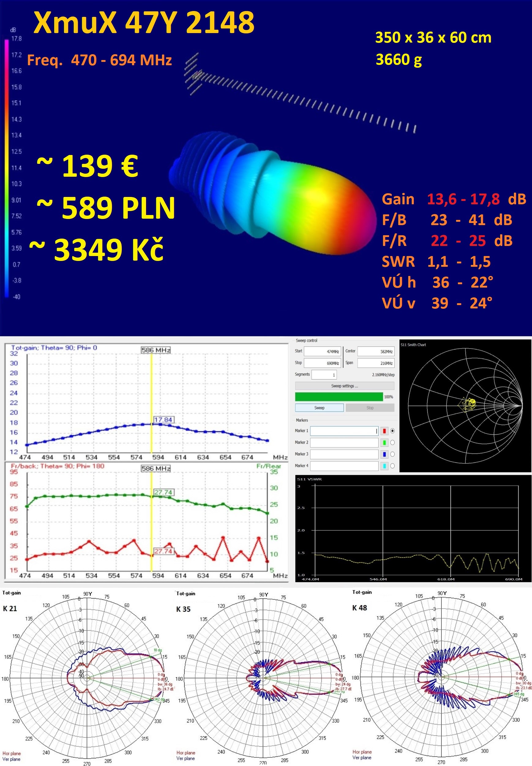Click the '350 x 36 x 60 cm' dimensions
532x766 pixels.
click(433, 37)
